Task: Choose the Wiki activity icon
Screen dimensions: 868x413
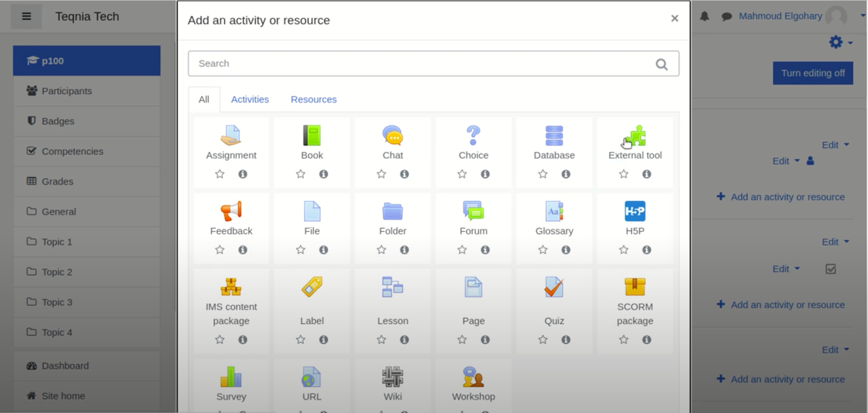Action: (x=393, y=377)
